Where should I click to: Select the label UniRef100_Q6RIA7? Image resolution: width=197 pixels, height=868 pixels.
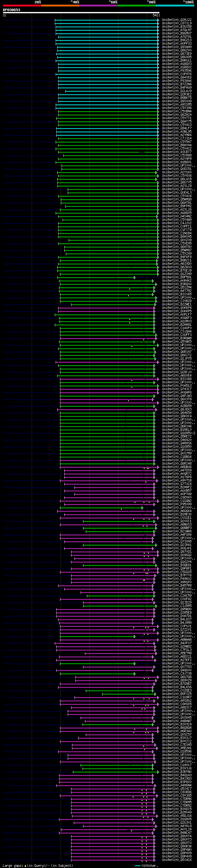click(177, 352)
